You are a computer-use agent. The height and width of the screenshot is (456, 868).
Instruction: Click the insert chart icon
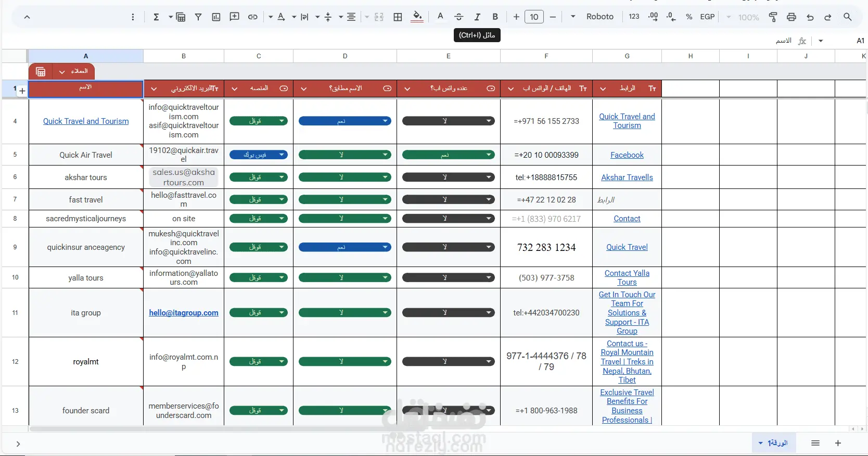216,17
